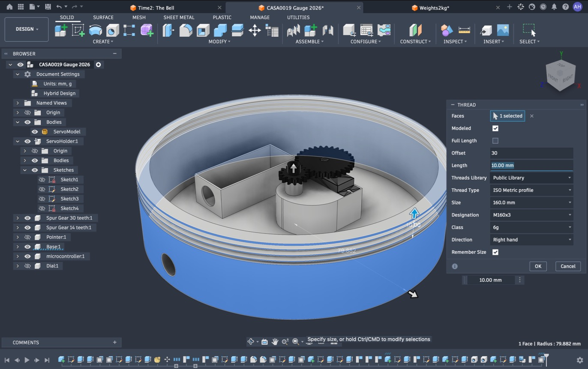Toggle the Remember Size checkbox
Image resolution: width=588 pixels, height=369 pixels.
point(495,252)
